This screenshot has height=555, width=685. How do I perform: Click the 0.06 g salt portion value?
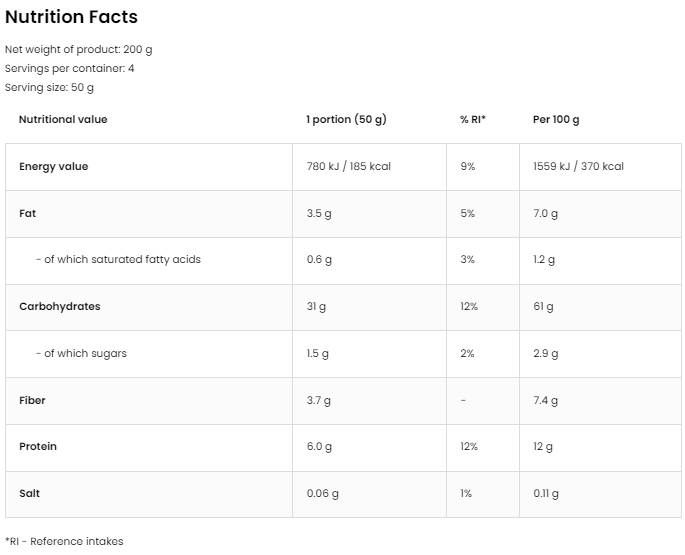click(x=322, y=493)
